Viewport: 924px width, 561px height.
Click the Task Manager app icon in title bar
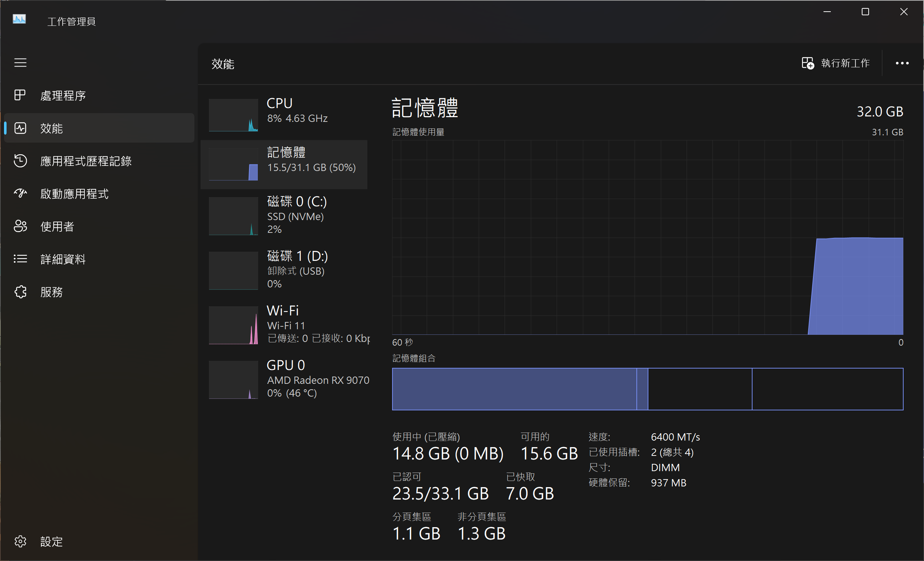[x=19, y=19]
